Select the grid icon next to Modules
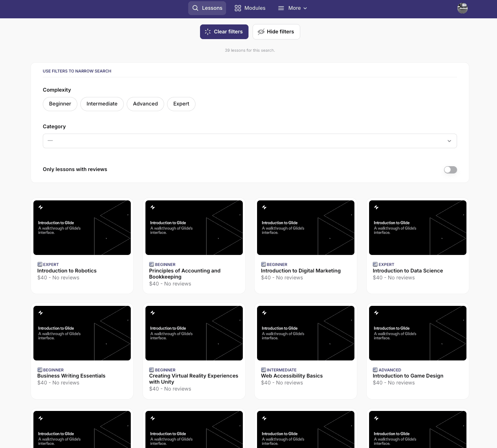The width and height of the screenshot is (497, 448). (x=237, y=8)
